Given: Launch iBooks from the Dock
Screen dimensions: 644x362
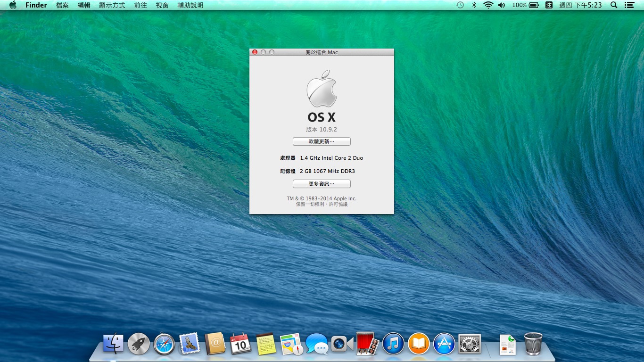Looking at the screenshot, I should pos(419,344).
